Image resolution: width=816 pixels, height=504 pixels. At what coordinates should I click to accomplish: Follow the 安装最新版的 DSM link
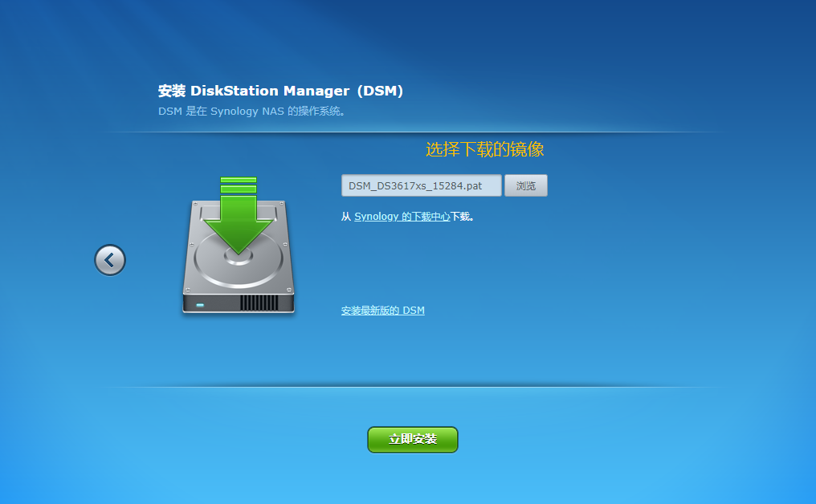point(382,311)
